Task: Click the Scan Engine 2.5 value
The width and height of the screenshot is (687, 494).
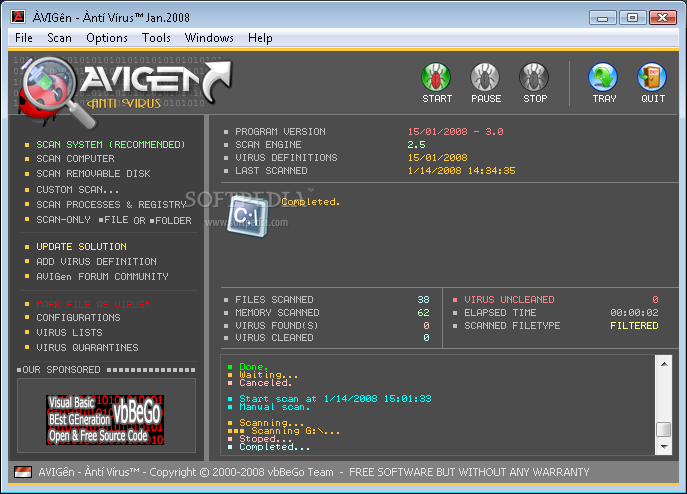Action: (416, 145)
